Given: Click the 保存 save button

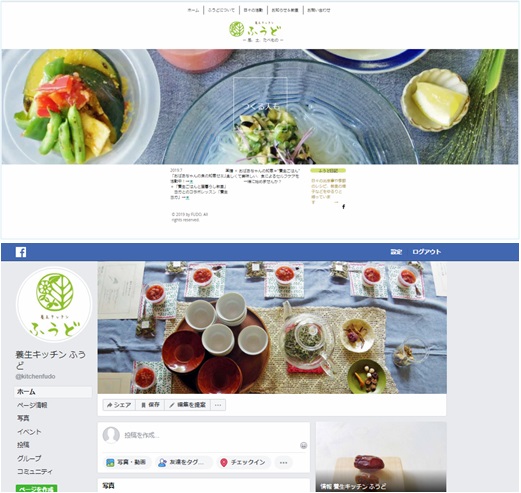Looking at the screenshot, I should coord(150,405).
